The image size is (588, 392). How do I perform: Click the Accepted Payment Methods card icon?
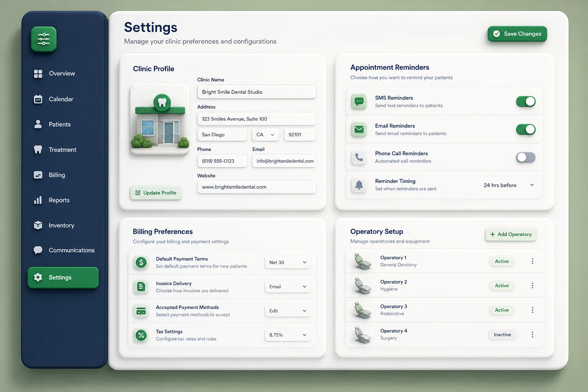(x=141, y=311)
